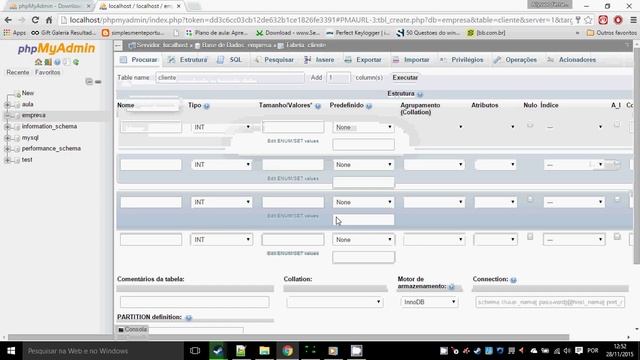Open the SQL tab
Viewport: 640px width, 360px height.
pos(230,60)
